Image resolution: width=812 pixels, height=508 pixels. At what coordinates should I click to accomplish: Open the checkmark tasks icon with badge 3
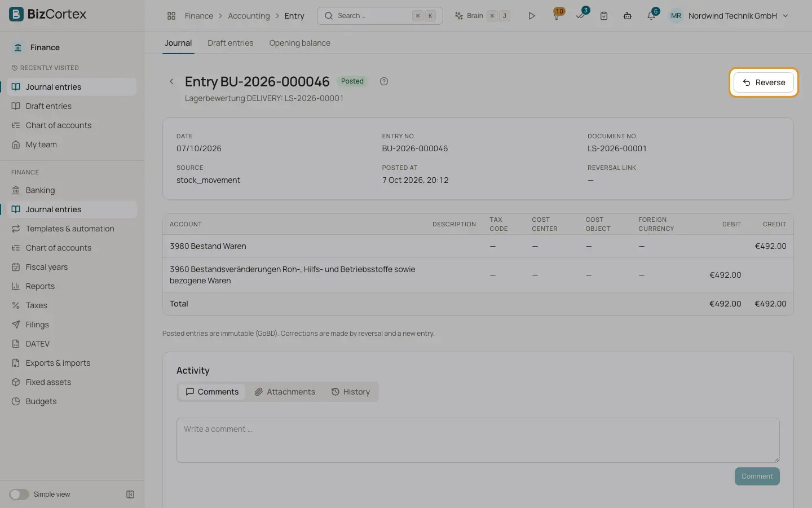click(580, 16)
